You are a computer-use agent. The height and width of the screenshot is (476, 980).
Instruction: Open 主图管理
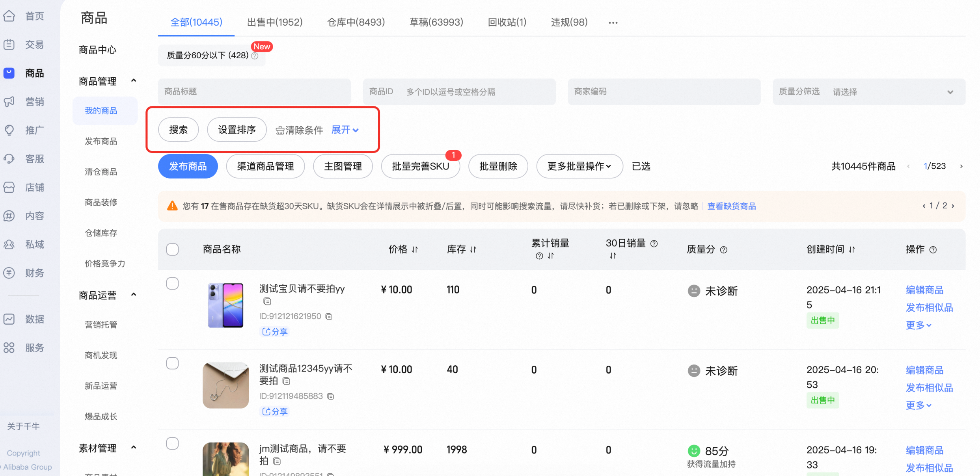(x=343, y=166)
